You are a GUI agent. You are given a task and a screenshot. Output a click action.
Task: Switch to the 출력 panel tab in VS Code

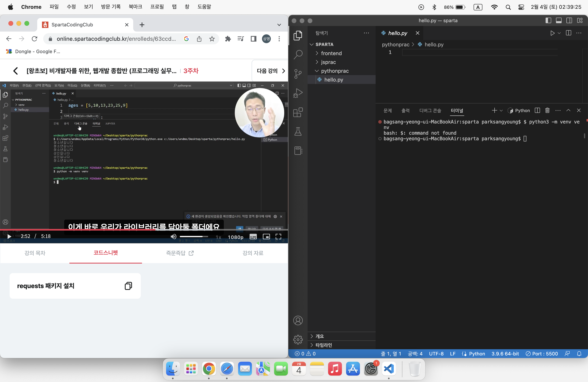(405, 110)
